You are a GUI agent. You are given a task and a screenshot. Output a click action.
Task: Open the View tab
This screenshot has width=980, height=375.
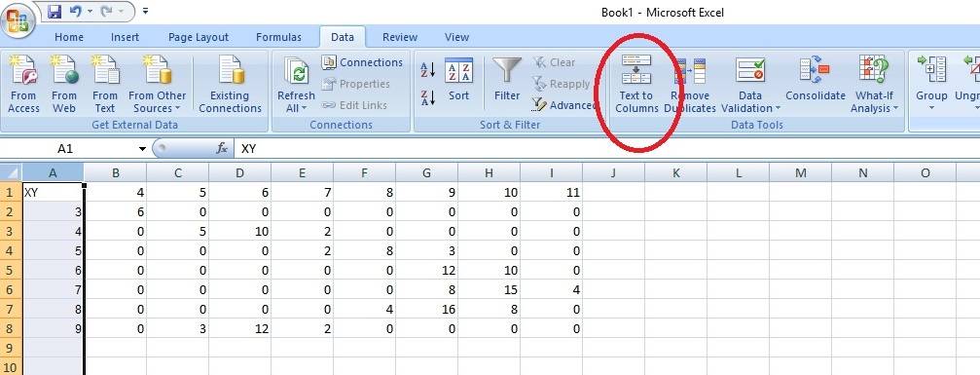tap(456, 37)
